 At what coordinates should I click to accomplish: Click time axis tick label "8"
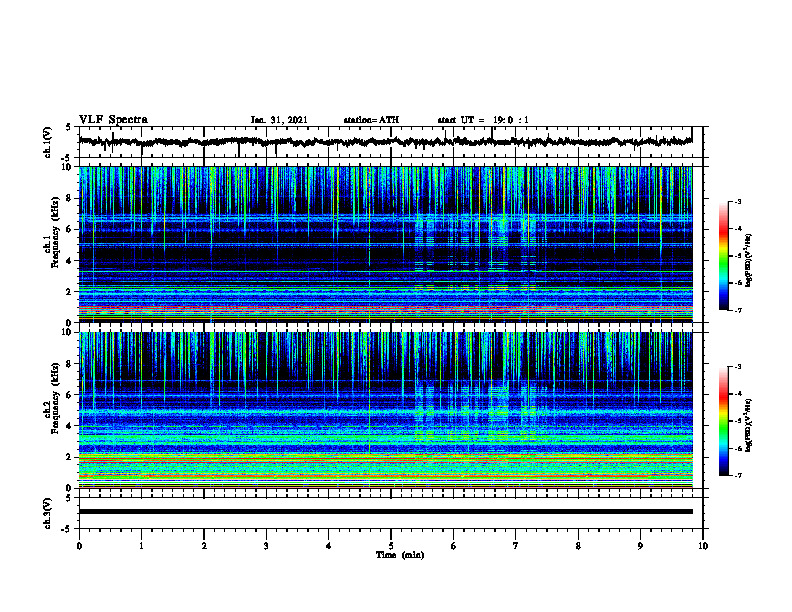(x=578, y=546)
